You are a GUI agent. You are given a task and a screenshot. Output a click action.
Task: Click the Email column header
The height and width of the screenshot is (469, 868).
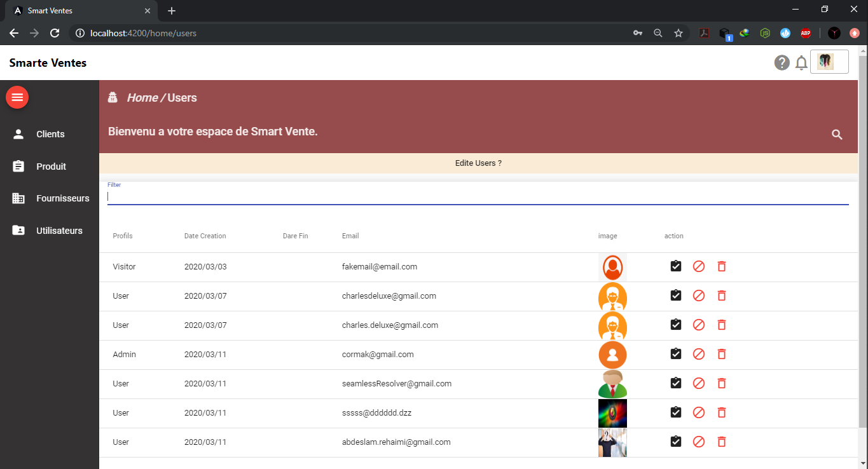tap(350, 236)
